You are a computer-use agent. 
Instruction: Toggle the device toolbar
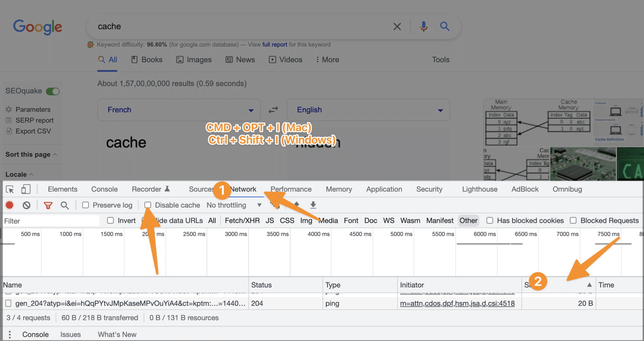(x=26, y=189)
